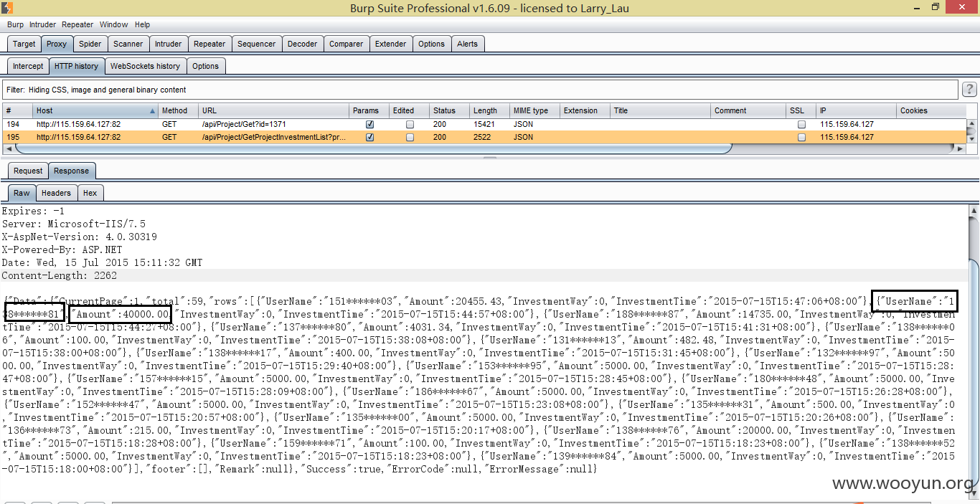Switch to the Request tab
This screenshot has height=504, width=980.
pos(28,171)
